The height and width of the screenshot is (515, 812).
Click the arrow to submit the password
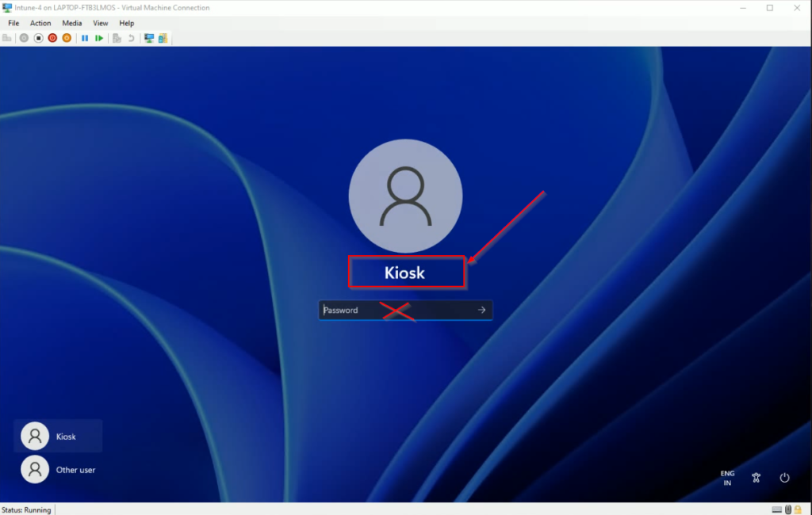tap(481, 310)
